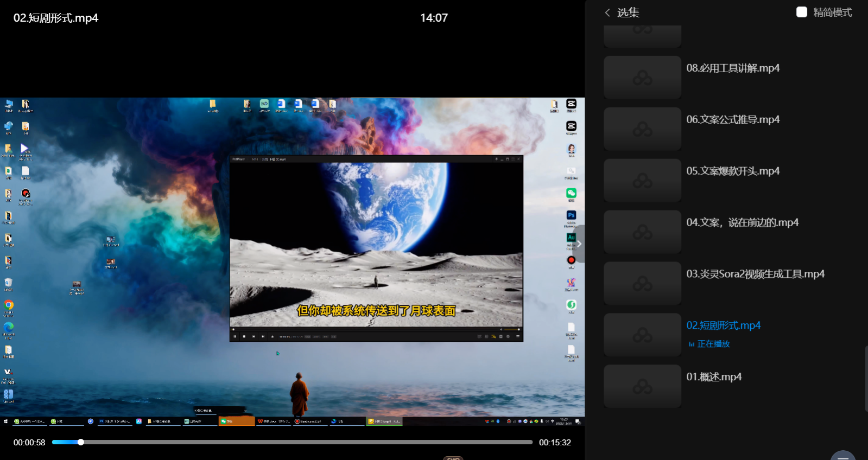Viewport: 868px width, 460px height.
Task: Click the partially hidden top playlist thumbnail
Action: point(642,36)
